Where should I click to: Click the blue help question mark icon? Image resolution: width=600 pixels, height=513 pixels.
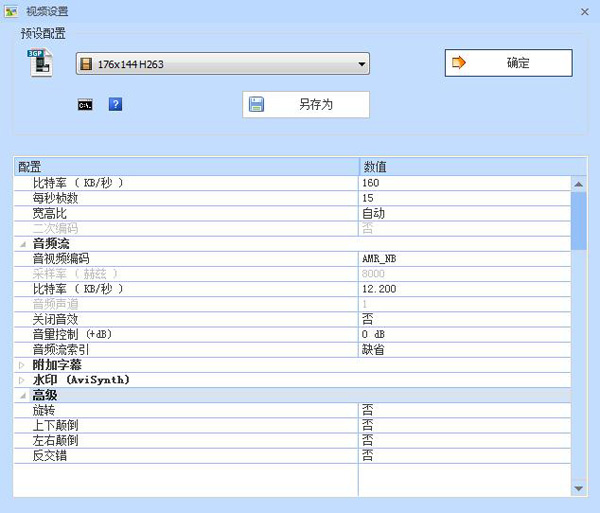pyautogui.click(x=115, y=104)
